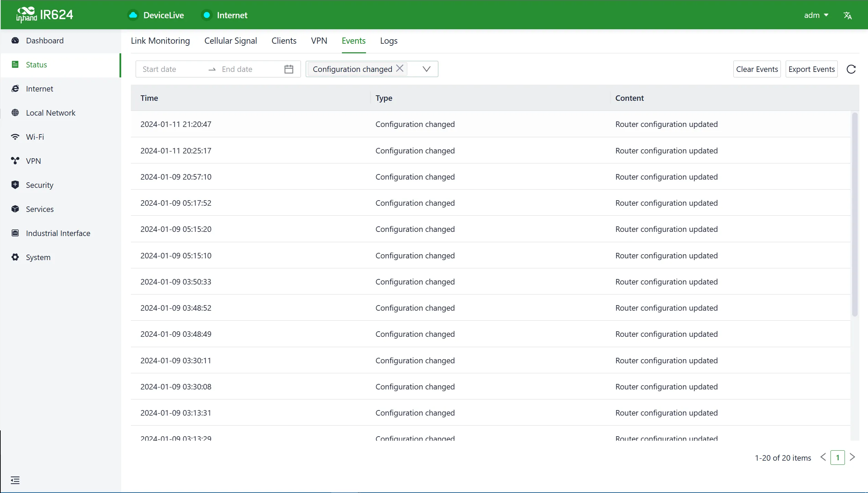Screen dimensions: 868x493
Task: Select the event at 2024-01-09 03:30:11
Action: coord(491,361)
